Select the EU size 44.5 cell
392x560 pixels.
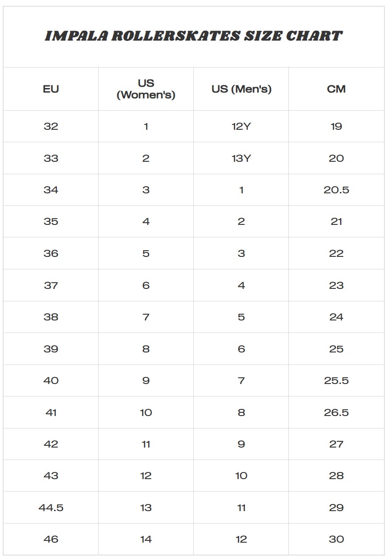tap(51, 508)
